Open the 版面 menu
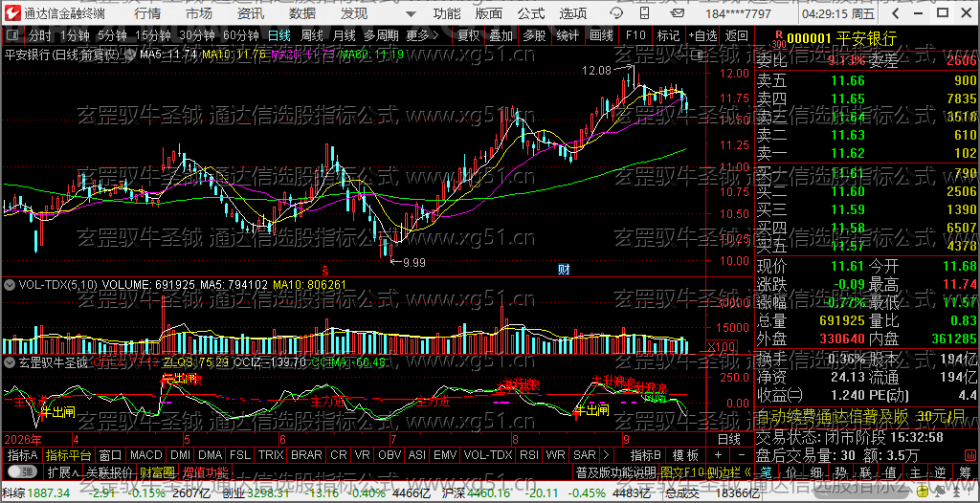The image size is (980, 503). click(489, 13)
